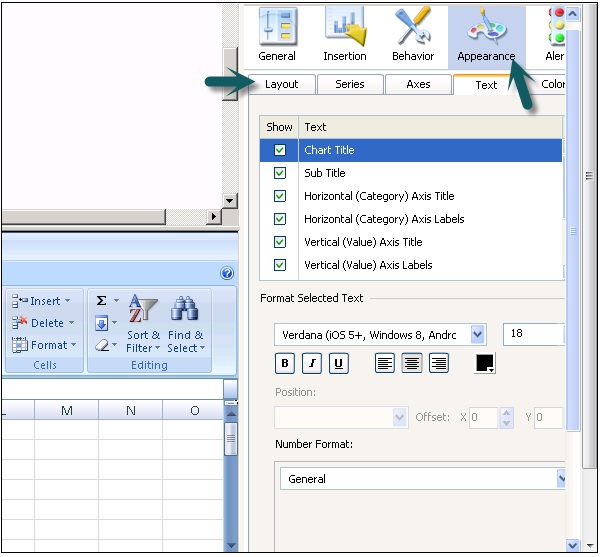Open the General properties icon
600x557 pixels.
[x=277, y=33]
